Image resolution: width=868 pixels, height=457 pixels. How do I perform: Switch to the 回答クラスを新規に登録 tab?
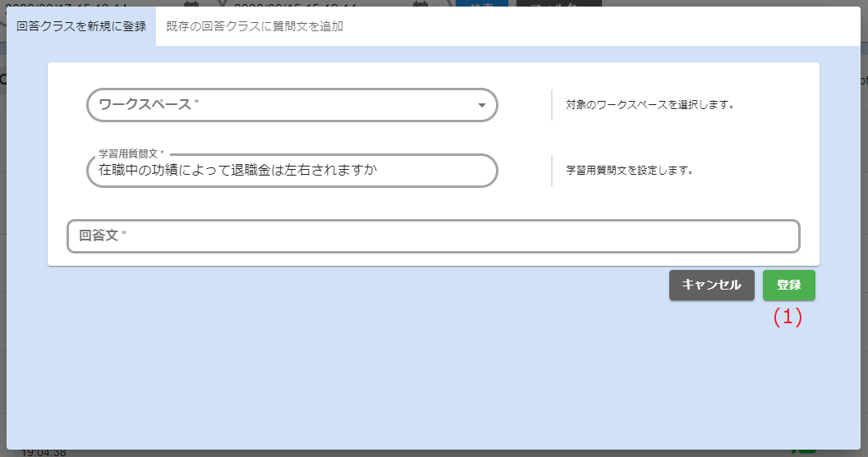click(x=81, y=26)
